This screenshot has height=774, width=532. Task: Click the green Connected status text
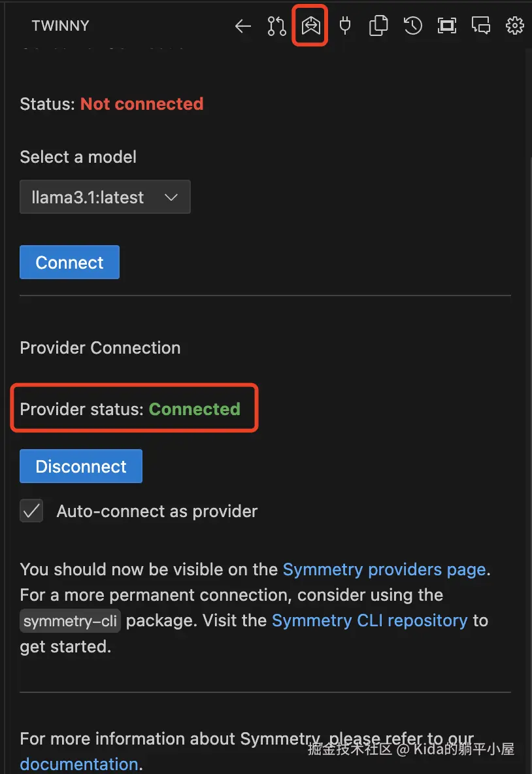(194, 409)
